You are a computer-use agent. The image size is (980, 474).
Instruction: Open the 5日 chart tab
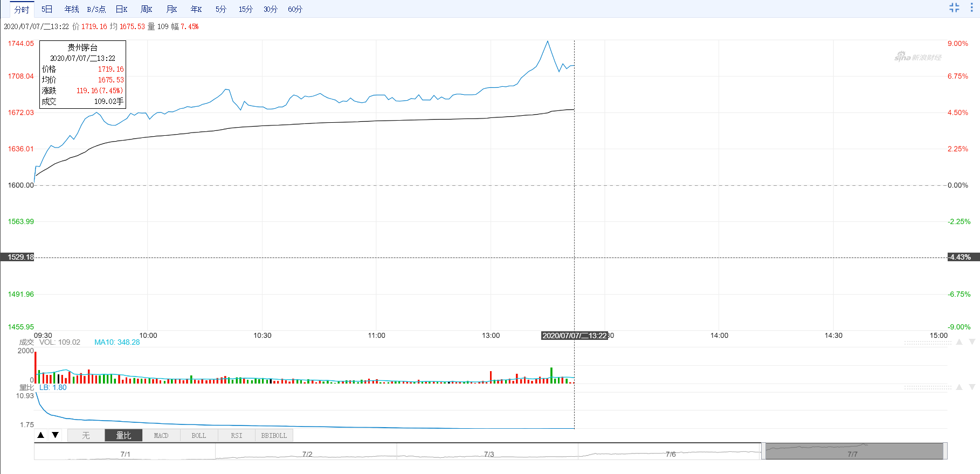coord(47,9)
